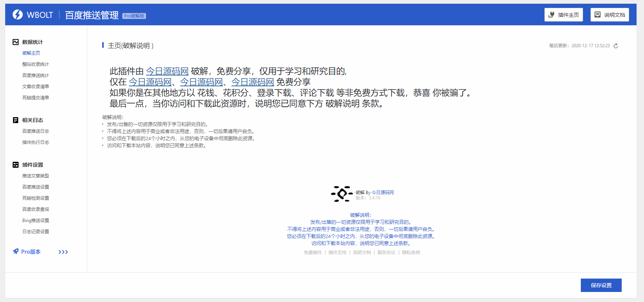This screenshot has height=302, width=644.
Task: Open Bing推送设置
Action: [x=36, y=221]
